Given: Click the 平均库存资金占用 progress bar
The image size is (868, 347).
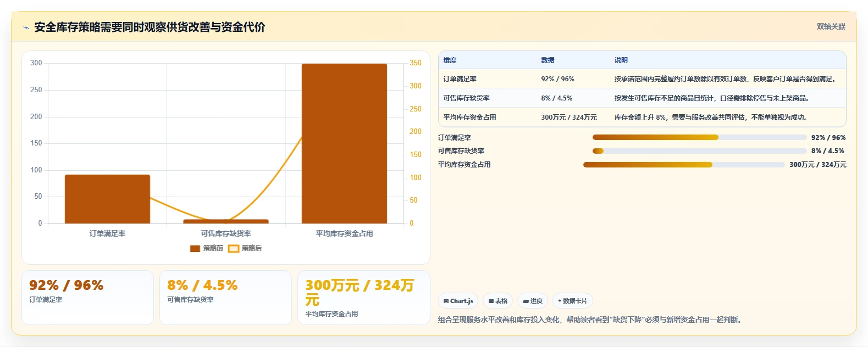Looking at the screenshot, I should pyautogui.click(x=684, y=165).
